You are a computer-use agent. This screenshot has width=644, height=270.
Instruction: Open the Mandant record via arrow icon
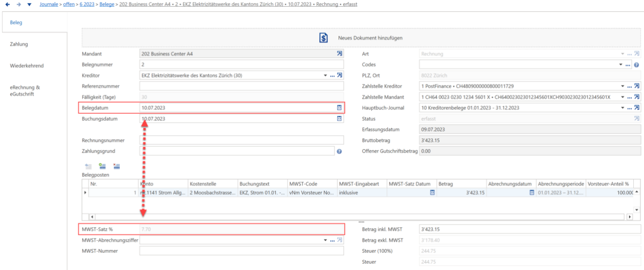point(339,54)
